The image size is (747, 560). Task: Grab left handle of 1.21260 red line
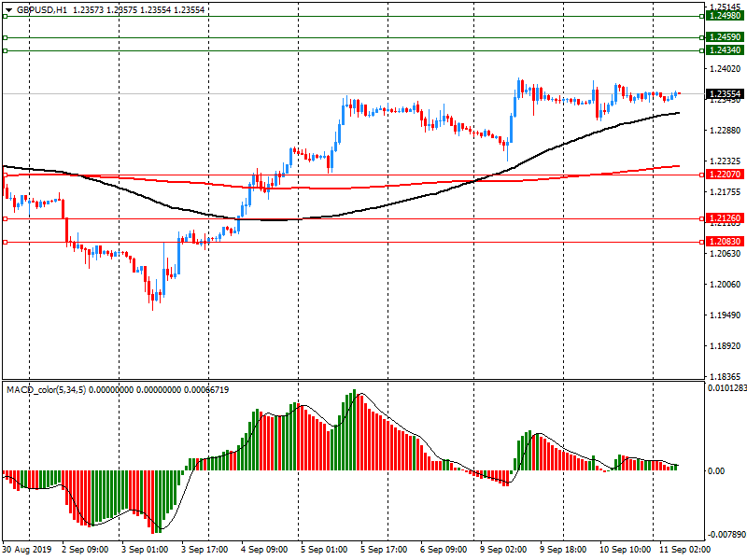point(5,219)
